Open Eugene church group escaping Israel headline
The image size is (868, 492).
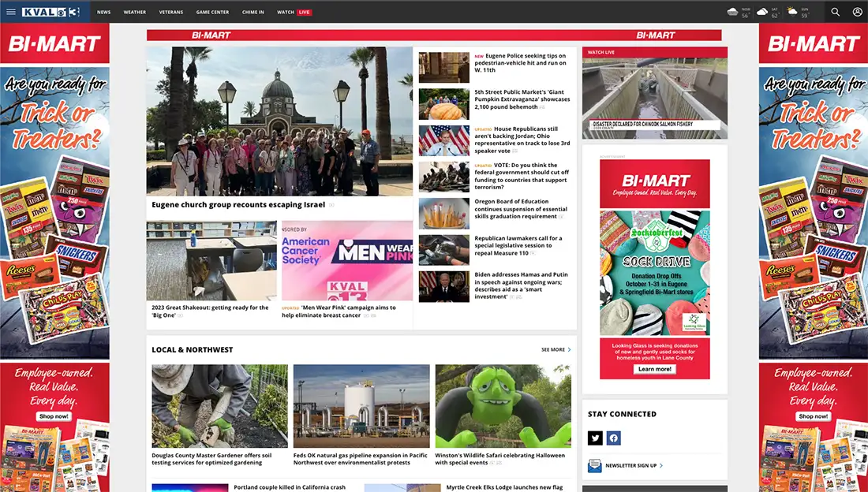[238, 205]
